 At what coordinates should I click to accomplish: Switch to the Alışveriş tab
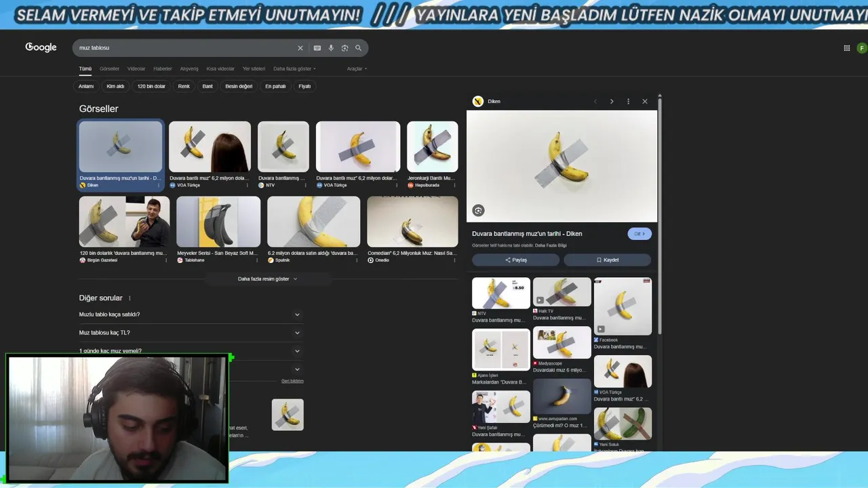tap(189, 68)
